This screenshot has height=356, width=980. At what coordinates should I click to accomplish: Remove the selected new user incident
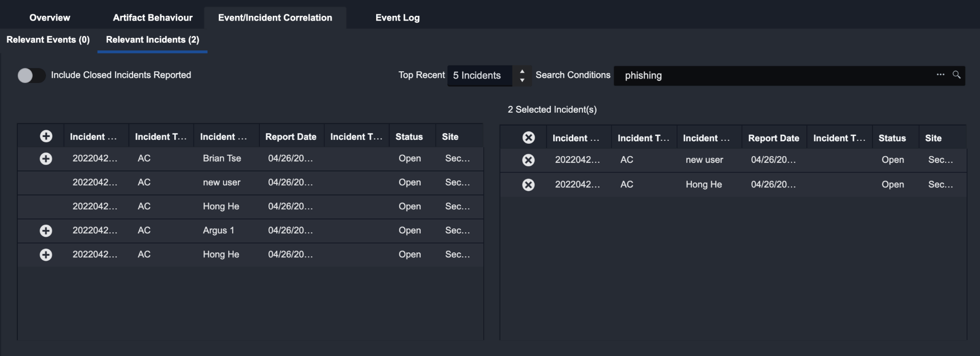(528, 160)
